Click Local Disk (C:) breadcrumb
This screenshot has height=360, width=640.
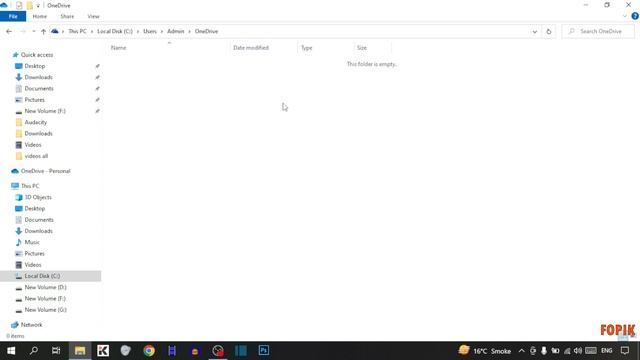pyautogui.click(x=115, y=31)
